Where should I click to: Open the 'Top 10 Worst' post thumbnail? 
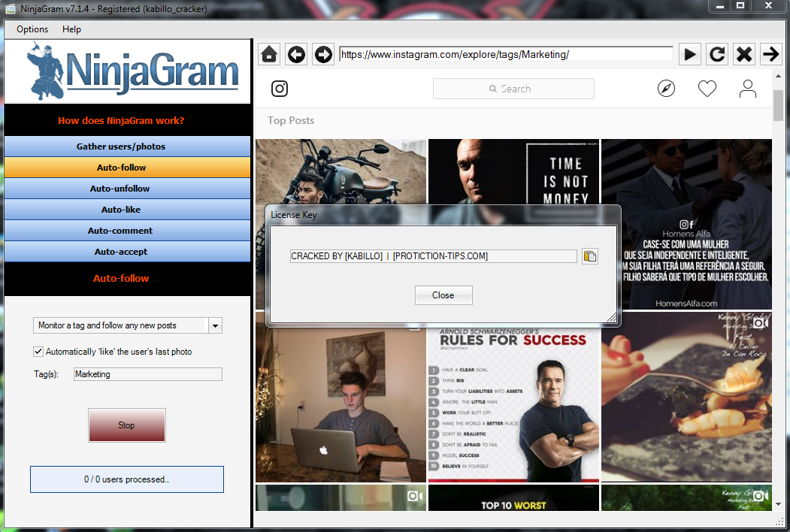513,498
